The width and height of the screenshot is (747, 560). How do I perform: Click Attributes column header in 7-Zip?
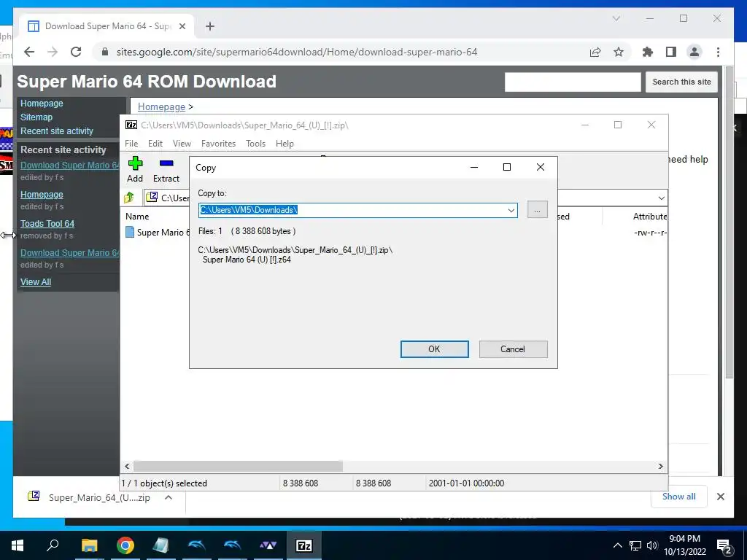coord(650,216)
